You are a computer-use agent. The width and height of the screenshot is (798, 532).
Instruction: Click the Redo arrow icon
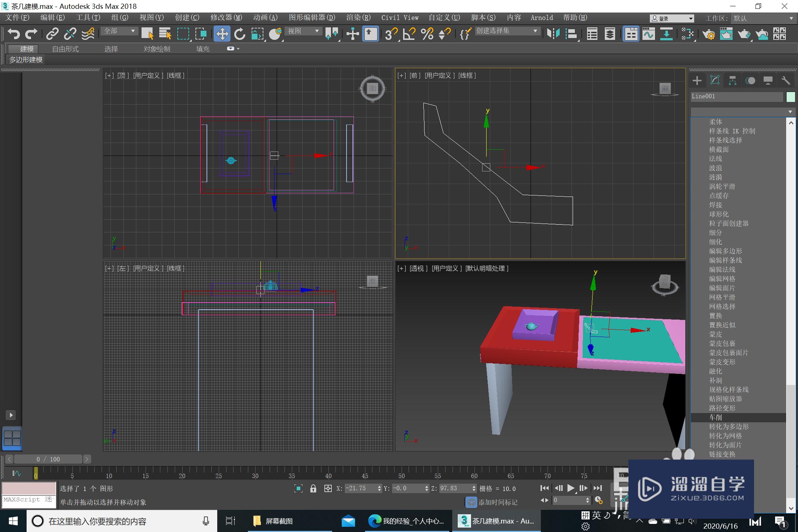(31, 34)
